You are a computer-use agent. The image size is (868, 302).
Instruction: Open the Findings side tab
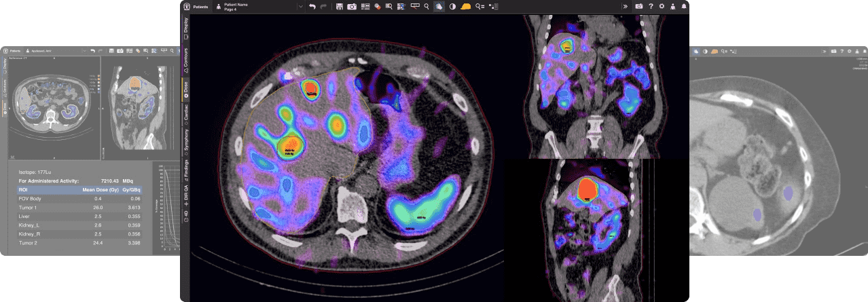[x=186, y=171]
